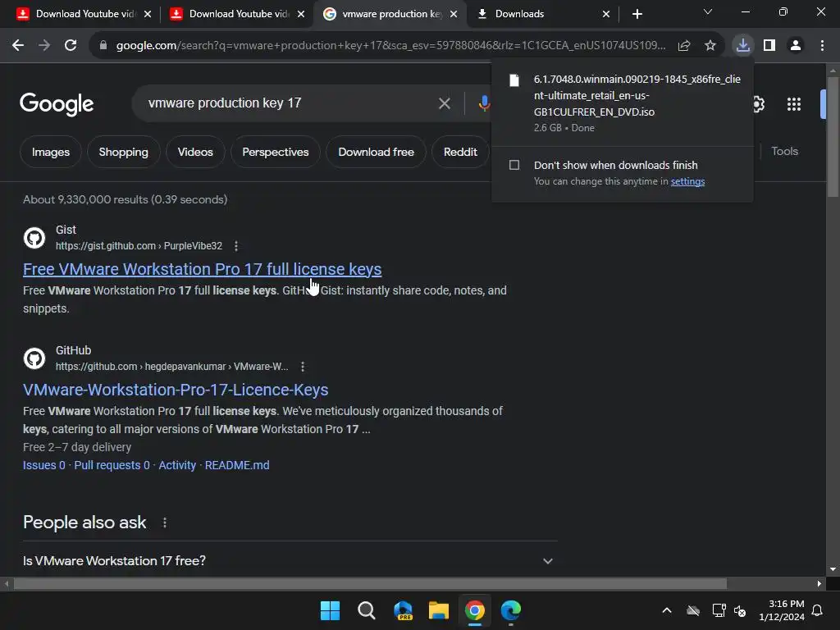Open the display/network tray icon
This screenshot has width=840, height=630.
[719, 610]
